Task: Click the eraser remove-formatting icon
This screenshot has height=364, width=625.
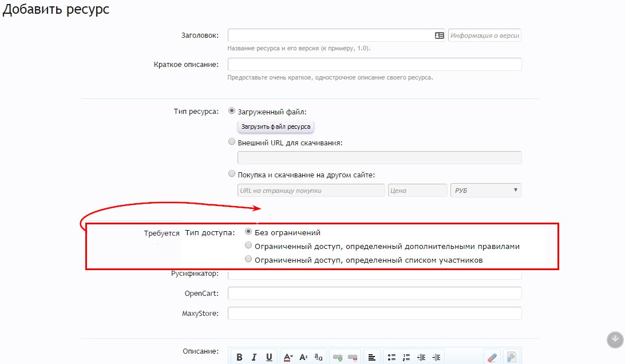Action: (492, 357)
